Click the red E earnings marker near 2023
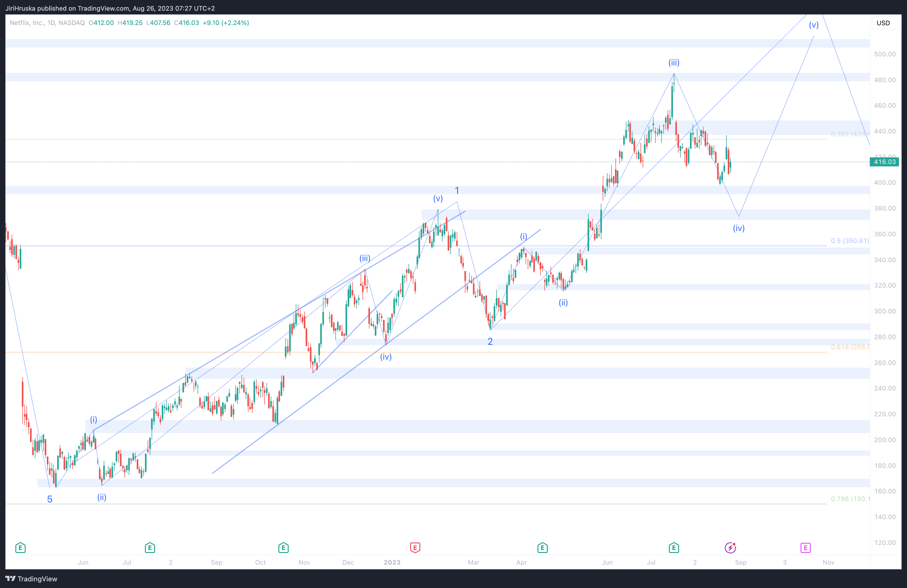The width and height of the screenshot is (907, 588). click(x=415, y=548)
